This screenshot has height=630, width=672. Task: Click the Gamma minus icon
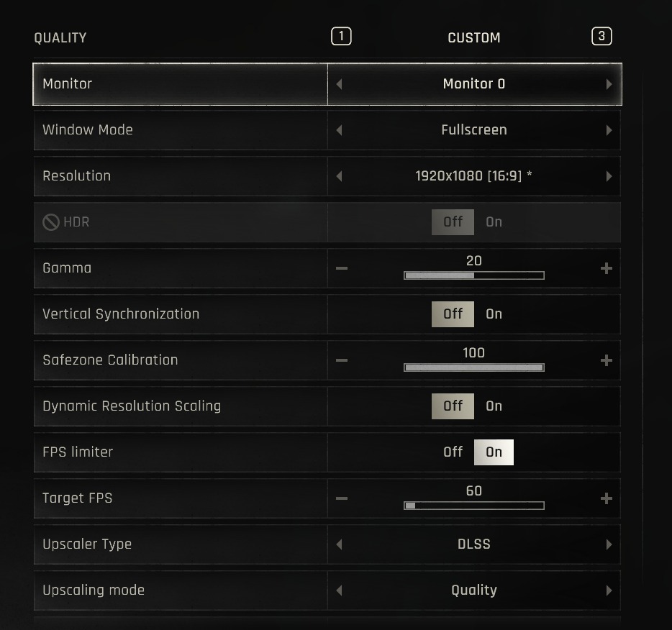click(342, 268)
